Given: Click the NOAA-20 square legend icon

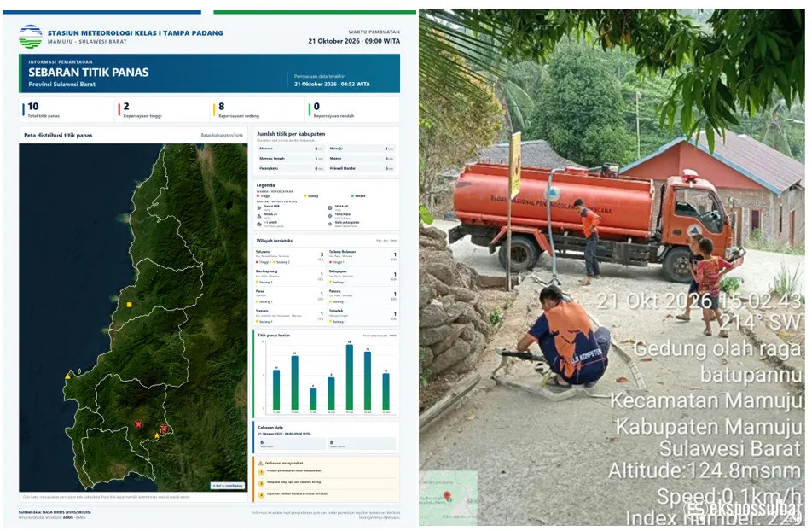Looking at the screenshot, I should [330, 208].
